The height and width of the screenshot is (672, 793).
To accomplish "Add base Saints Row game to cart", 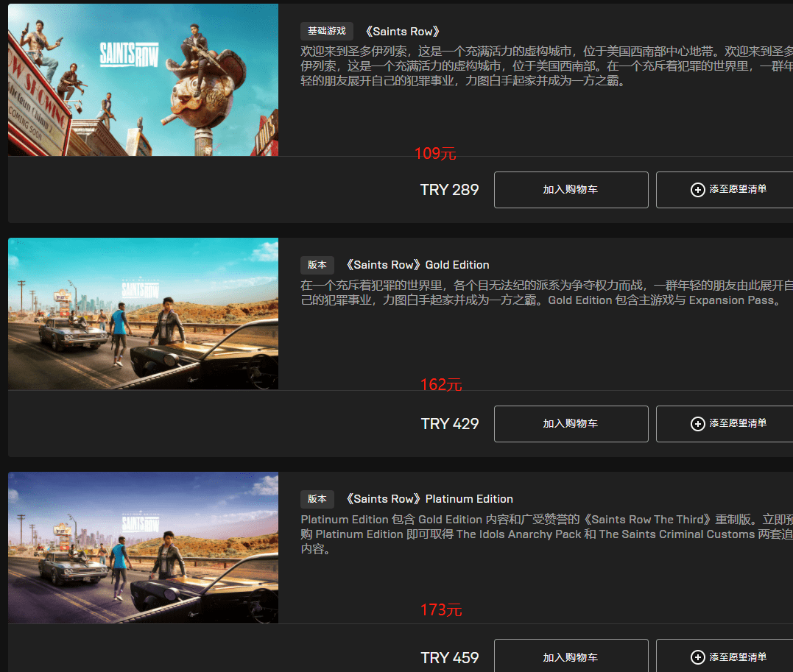I will (571, 190).
